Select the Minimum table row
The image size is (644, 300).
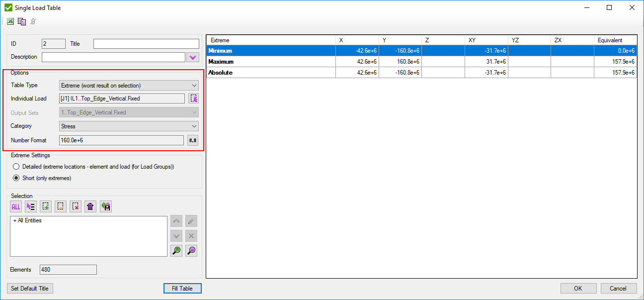tap(421, 51)
